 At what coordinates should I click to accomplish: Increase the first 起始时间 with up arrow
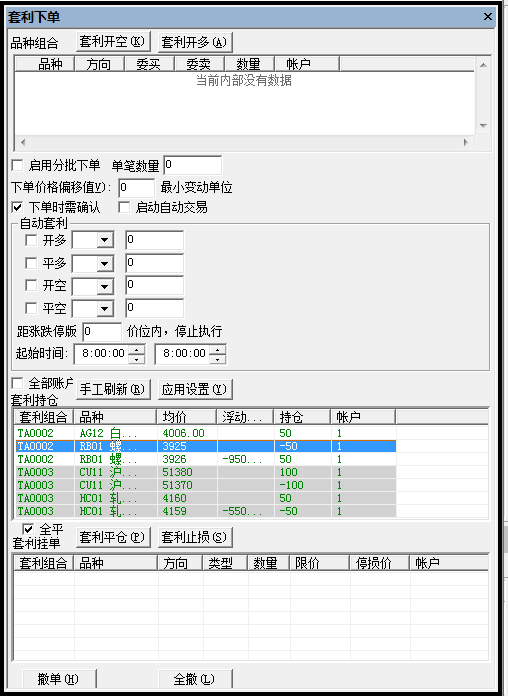tap(137, 349)
